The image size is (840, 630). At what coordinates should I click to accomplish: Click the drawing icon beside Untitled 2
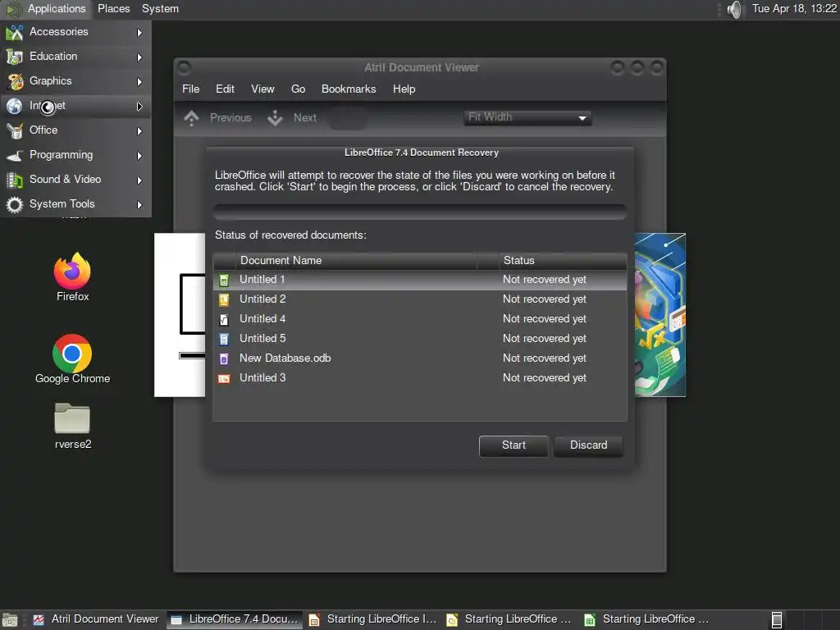tap(224, 299)
